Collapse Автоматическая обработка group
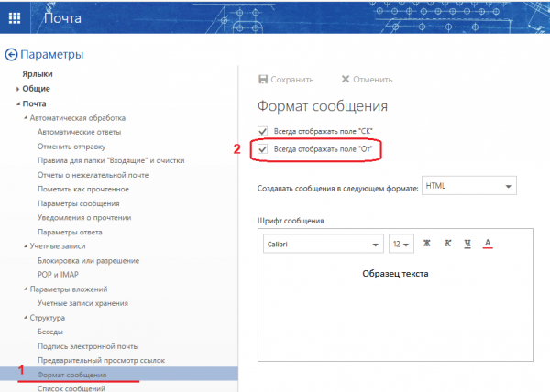 coord(26,118)
